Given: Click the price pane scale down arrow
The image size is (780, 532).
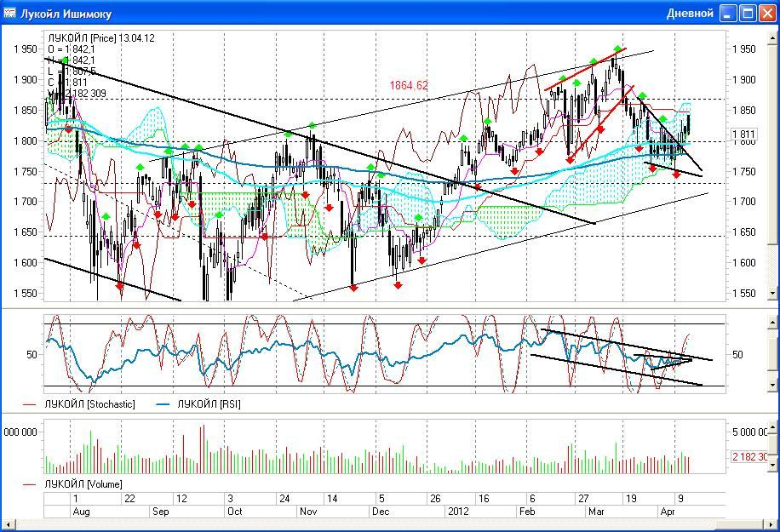Looking at the screenshot, I should coord(773,294).
